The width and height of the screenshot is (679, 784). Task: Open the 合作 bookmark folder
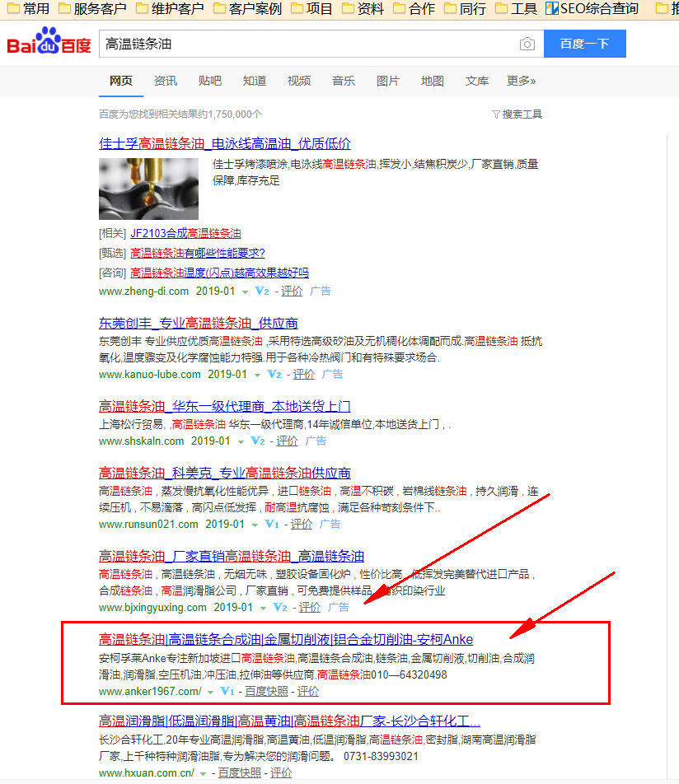point(414,8)
